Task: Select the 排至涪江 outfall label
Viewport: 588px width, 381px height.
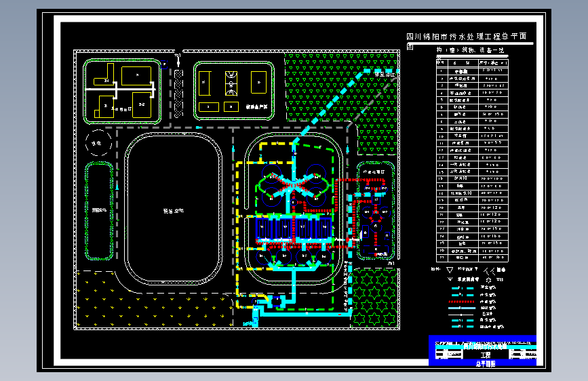Action: click(385, 75)
